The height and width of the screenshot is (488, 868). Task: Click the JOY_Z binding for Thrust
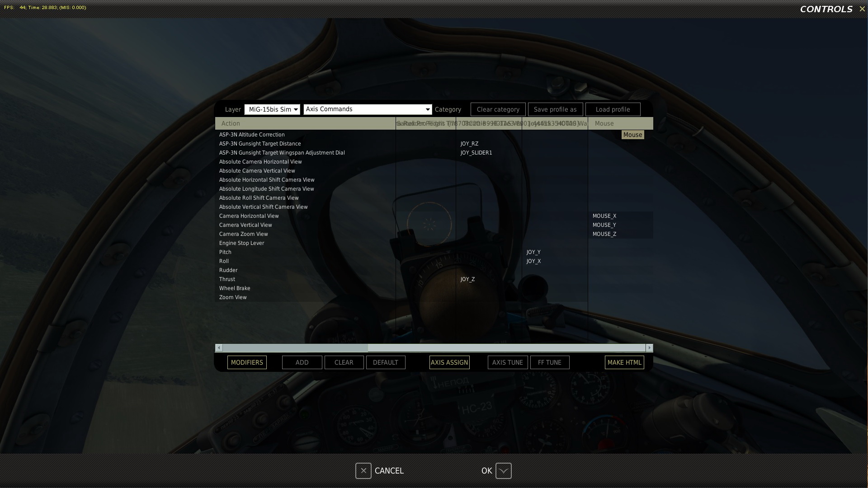coord(489,279)
